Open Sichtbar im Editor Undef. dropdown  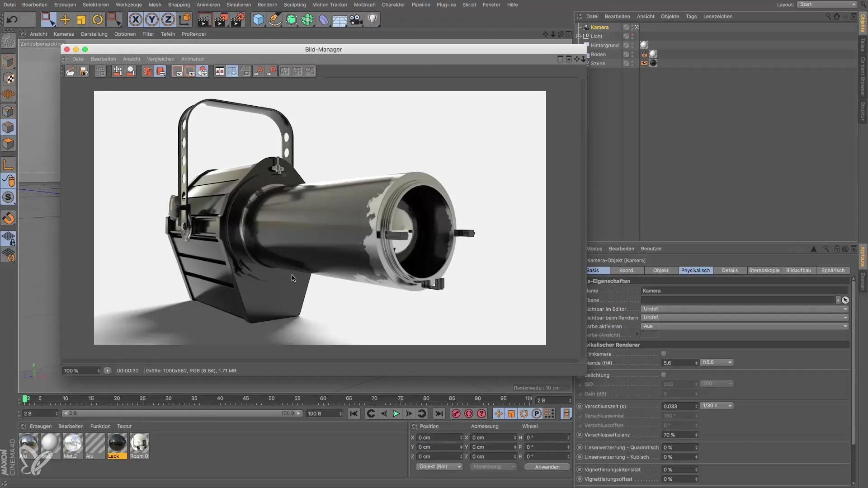point(745,309)
